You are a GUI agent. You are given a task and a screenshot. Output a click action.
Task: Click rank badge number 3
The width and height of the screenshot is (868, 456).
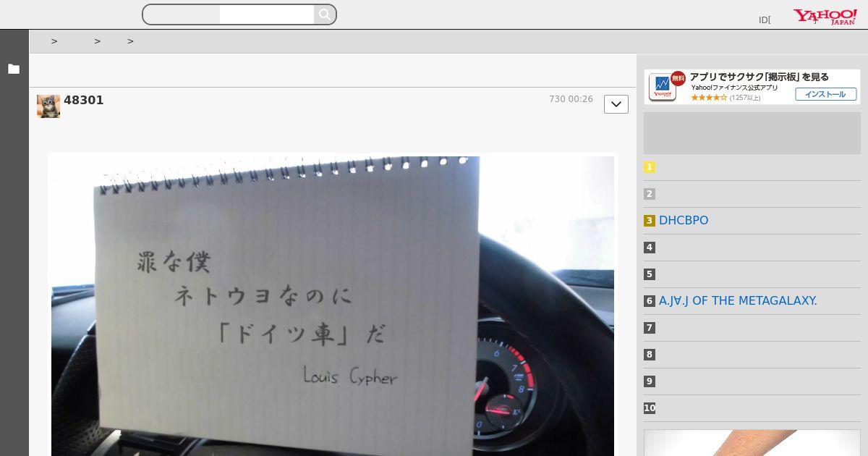coord(650,221)
